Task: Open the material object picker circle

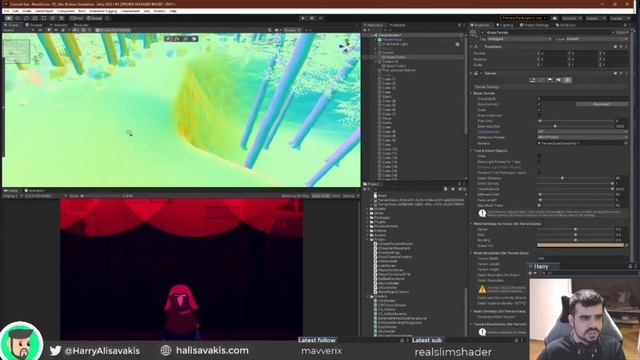Action: (626, 143)
